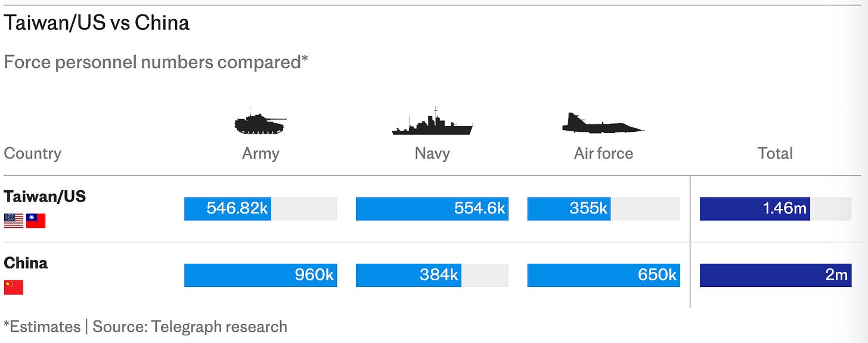Image resolution: width=868 pixels, height=343 pixels.
Task: Click the Army column label
Action: 261,154
